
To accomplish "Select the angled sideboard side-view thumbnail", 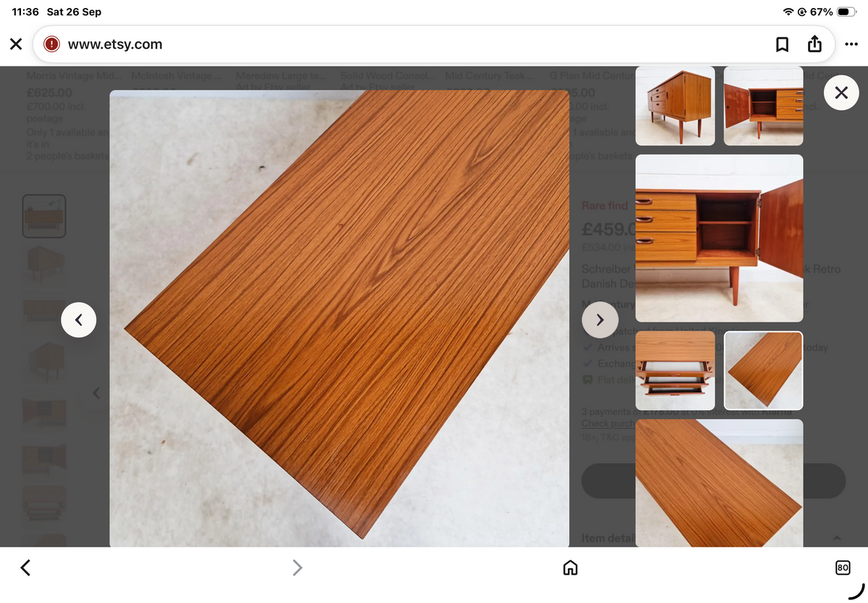I will click(675, 106).
